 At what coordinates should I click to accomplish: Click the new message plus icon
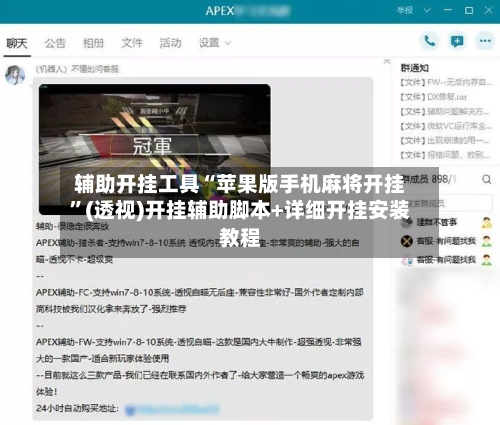pyautogui.click(x=457, y=41)
